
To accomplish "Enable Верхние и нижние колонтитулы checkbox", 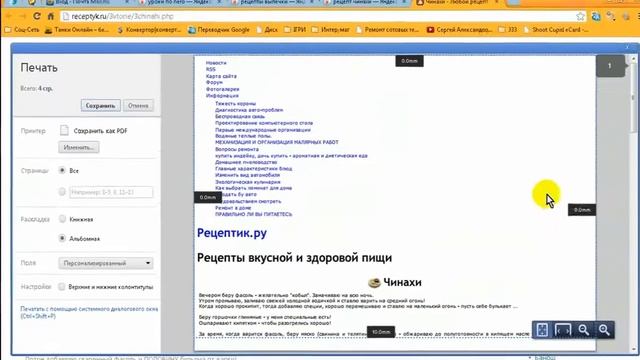I will [x=62, y=287].
